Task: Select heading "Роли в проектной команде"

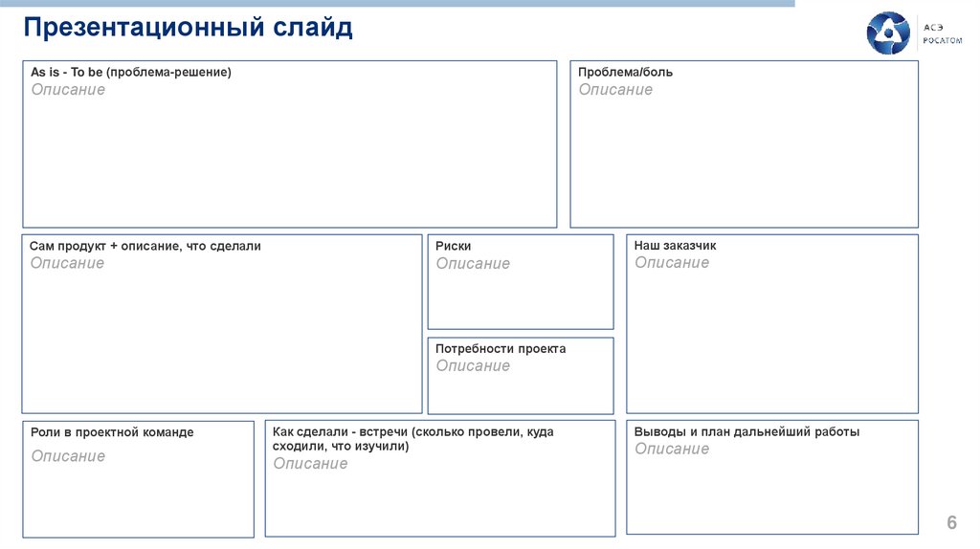Action: point(112,432)
